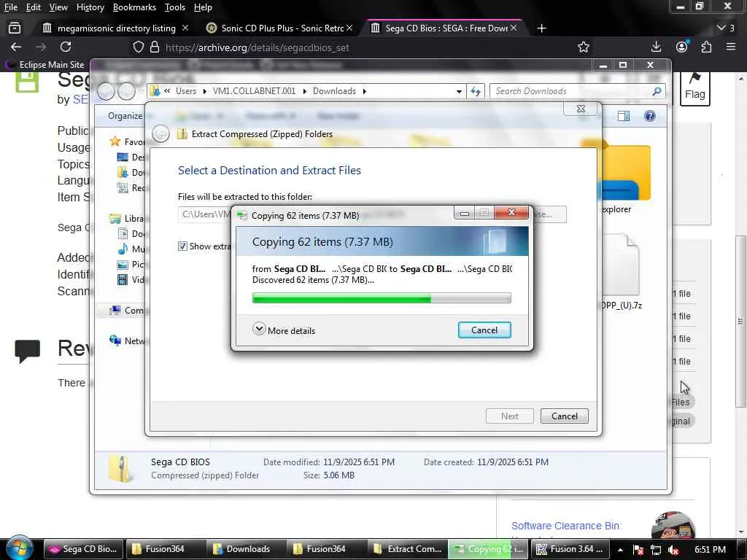Open Firefox downloads panel icon
The image size is (747, 560).
656,47
